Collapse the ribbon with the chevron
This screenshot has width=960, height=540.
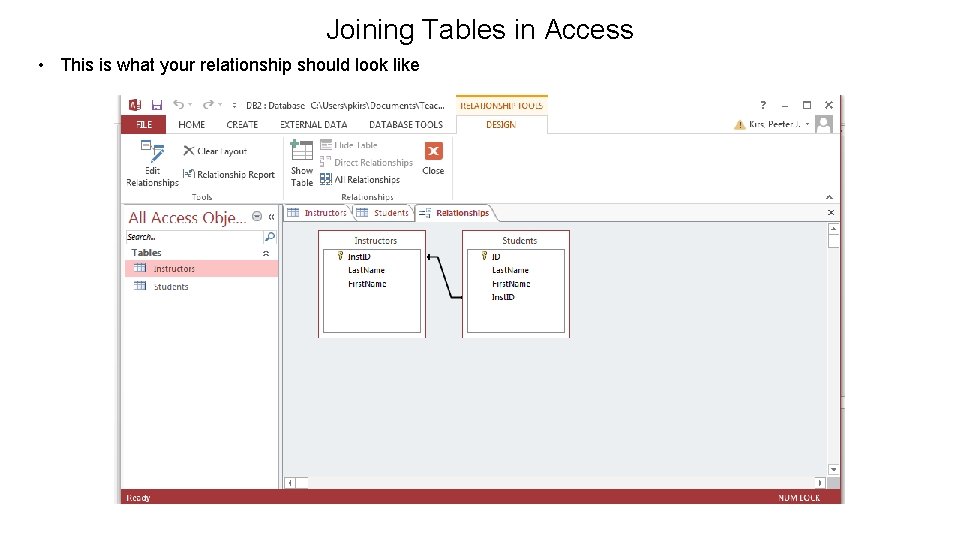(829, 197)
